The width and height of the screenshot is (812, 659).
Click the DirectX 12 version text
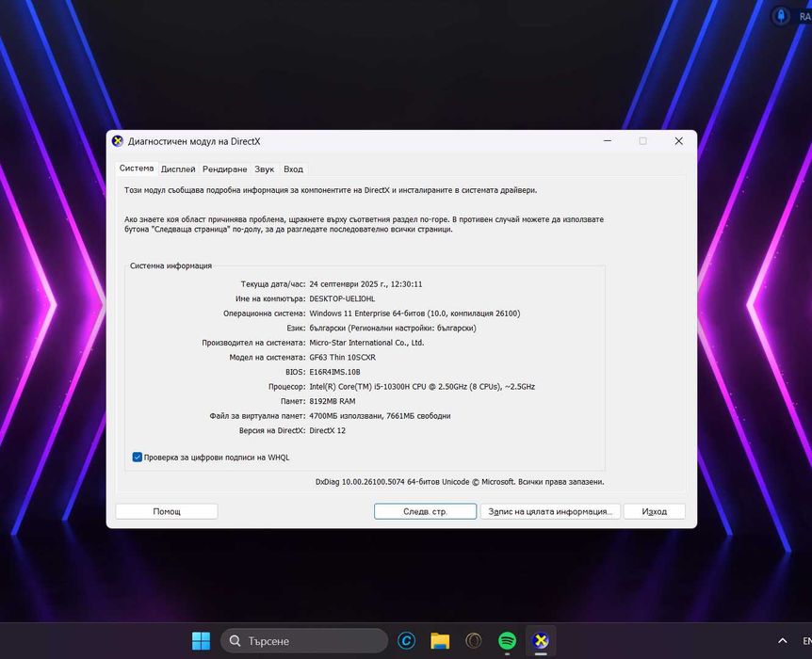(x=327, y=430)
